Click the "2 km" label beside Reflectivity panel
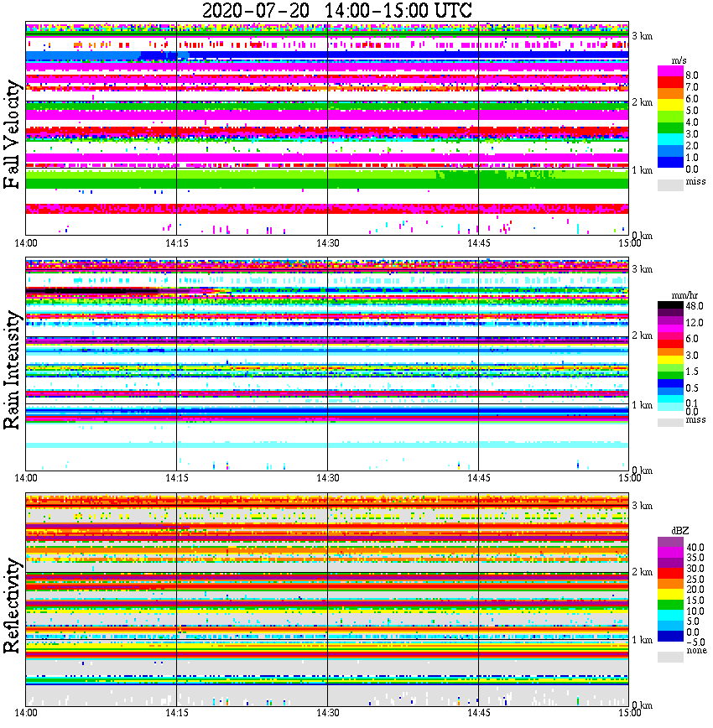Viewport: 713px width, 728px height. [x=642, y=571]
